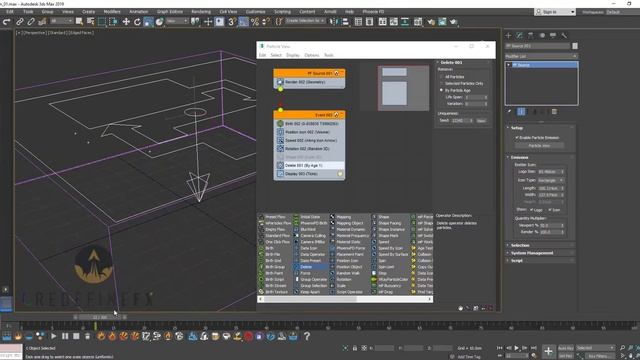Select Delete 001 (By Age) operator row
Image resolution: width=640 pixels, height=360 pixels.
309,165
